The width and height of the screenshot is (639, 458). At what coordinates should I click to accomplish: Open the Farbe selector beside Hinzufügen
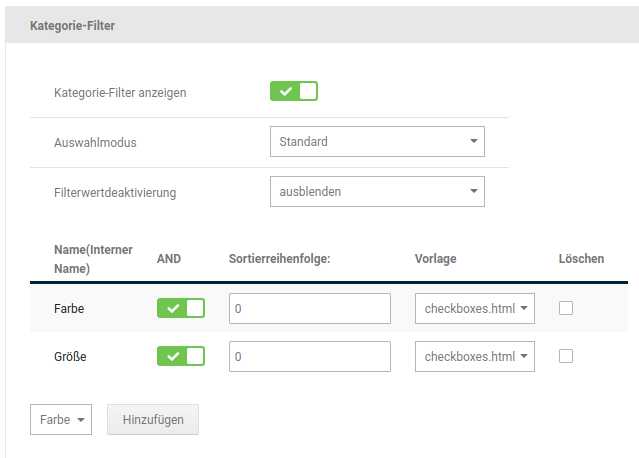[x=61, y=420]
